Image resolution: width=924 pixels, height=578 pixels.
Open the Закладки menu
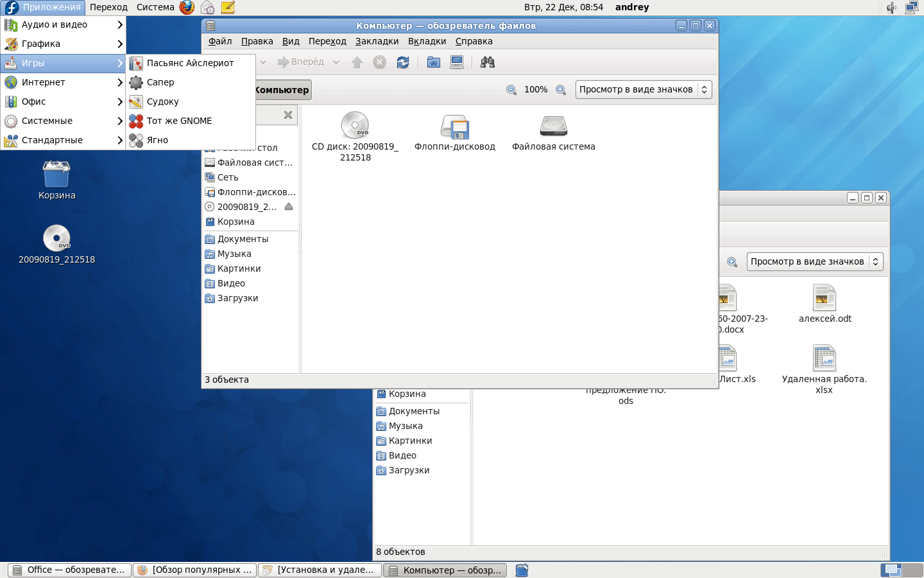[377, 41]
